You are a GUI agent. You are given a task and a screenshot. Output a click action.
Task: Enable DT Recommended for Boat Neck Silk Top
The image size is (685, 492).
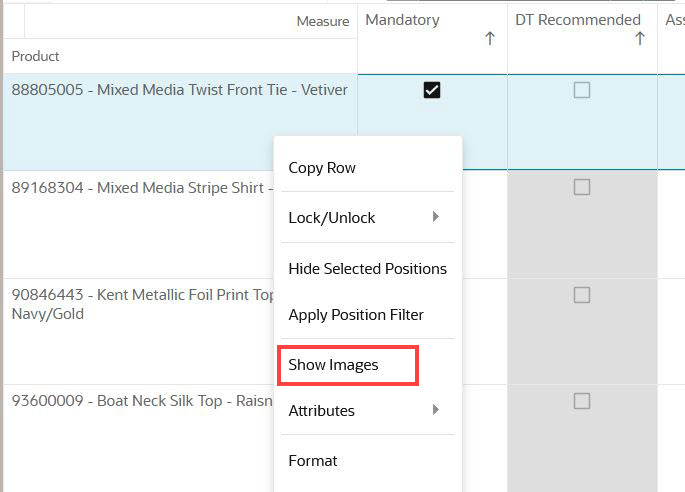[581, 401]
